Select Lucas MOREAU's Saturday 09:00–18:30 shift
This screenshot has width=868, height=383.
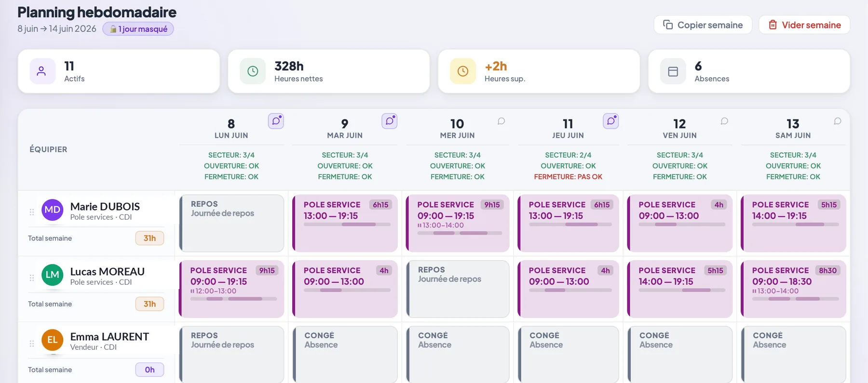pyautogui.click(x=793, y=289)
